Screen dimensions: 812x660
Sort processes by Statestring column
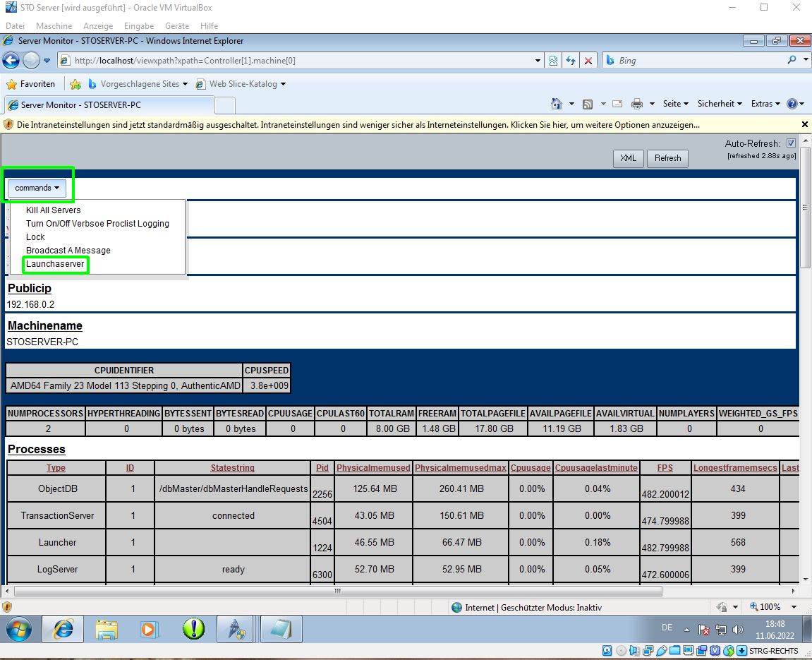pos(233,468)
